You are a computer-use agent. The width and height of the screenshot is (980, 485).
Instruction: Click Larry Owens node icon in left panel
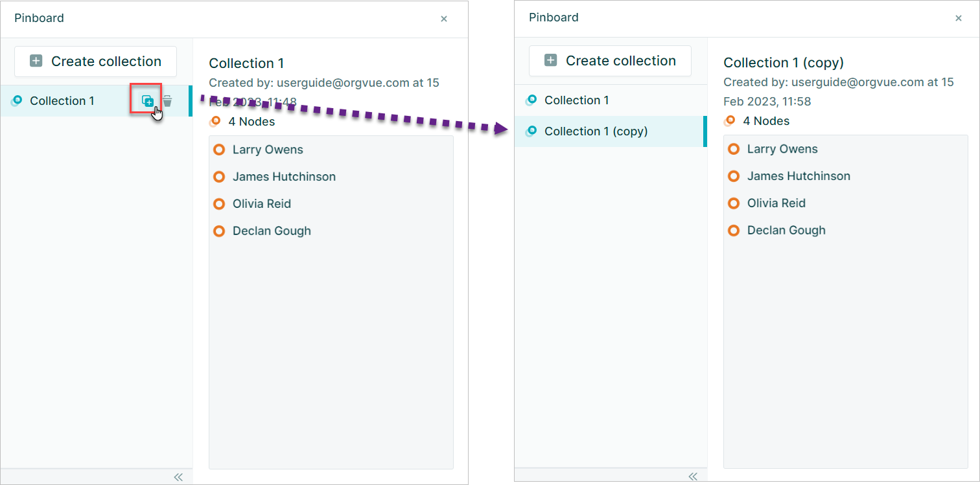219,150
